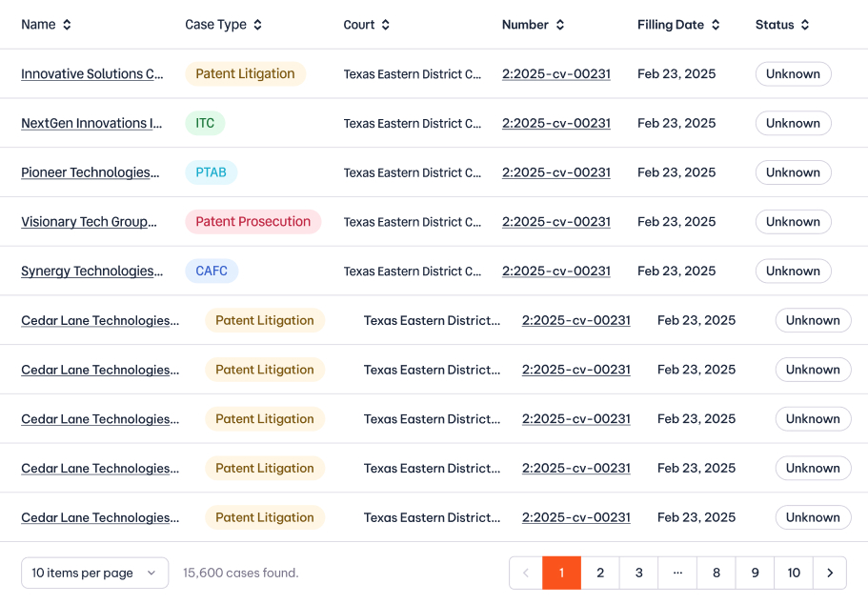
Task: Open case number for Synergy Technologies row
Action: pyautogui.click(x=555, y=272)
